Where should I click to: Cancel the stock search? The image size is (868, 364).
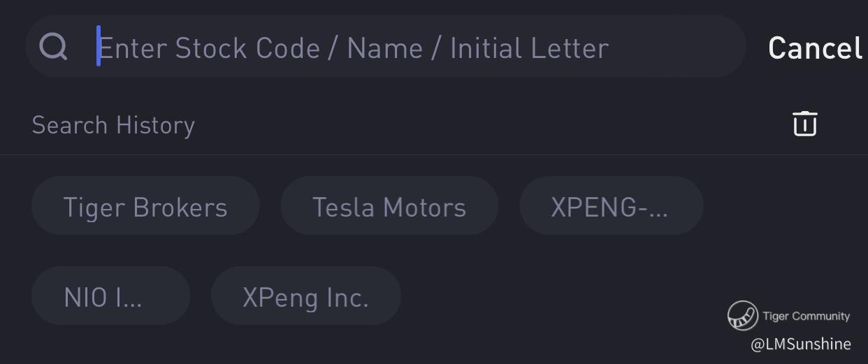click(x=815, y=48)
